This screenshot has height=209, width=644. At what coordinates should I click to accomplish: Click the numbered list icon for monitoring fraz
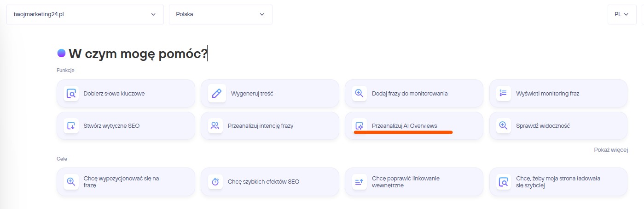504,93
